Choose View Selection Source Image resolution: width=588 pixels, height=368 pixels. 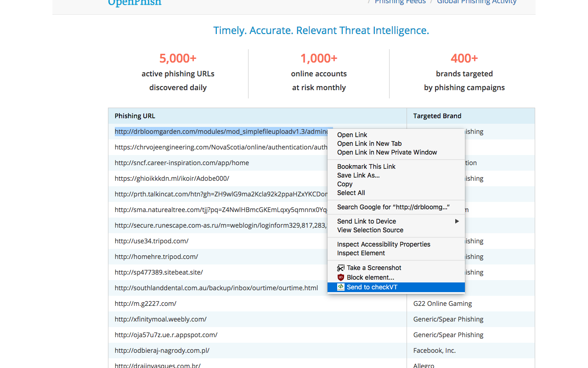pyautogui.click(x=370, y=230)
